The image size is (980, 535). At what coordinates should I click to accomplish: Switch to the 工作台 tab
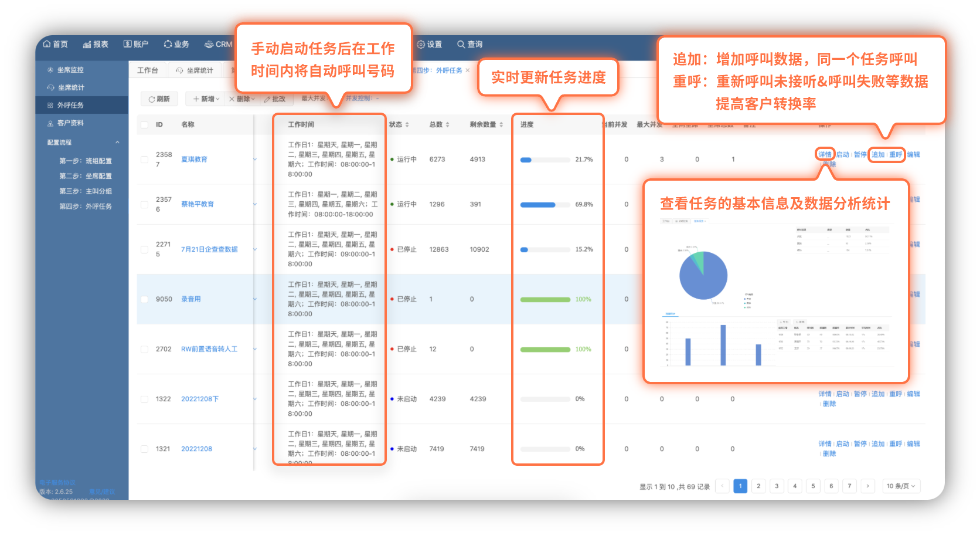point(148,70)
